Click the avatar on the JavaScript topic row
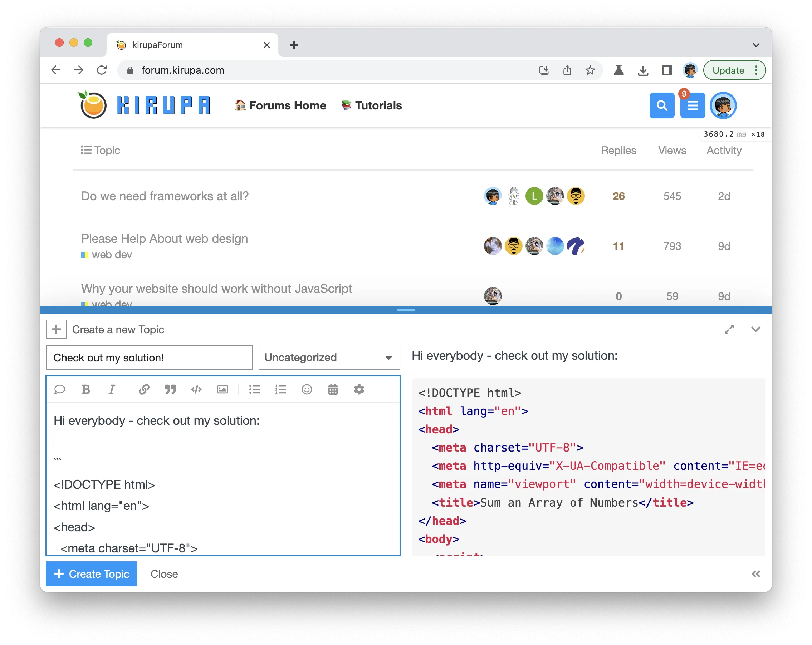812x645 pixels. 493,296
